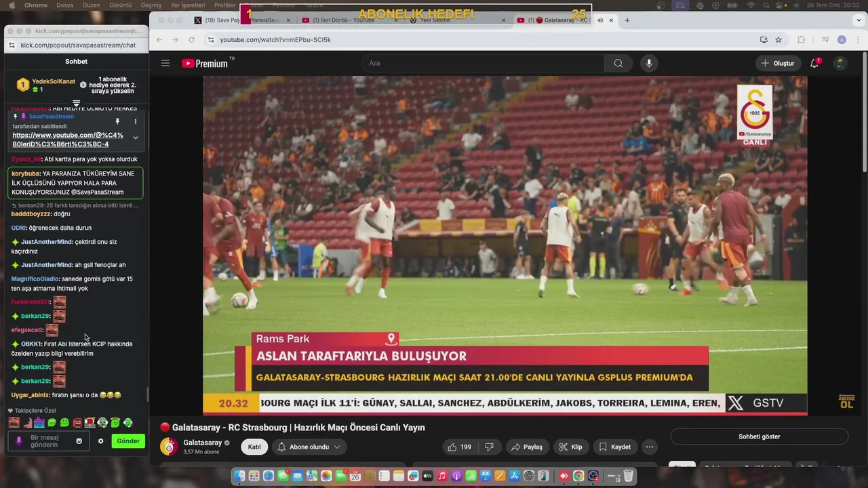868x488 pixels.
Task: Click the Paylaş share button
Action: tap(527, 447)
